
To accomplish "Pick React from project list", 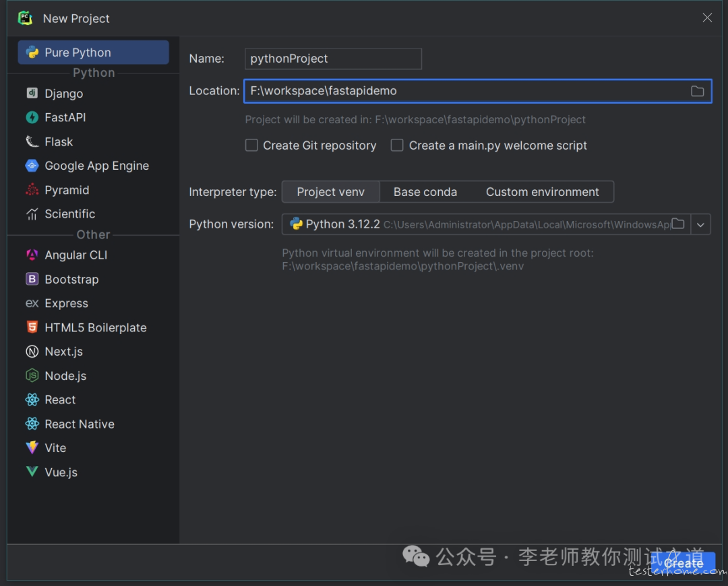I will [x=93, y=399].
